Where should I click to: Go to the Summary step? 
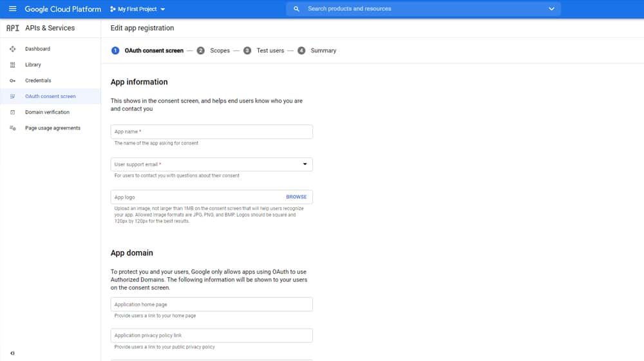coord(323,50)
